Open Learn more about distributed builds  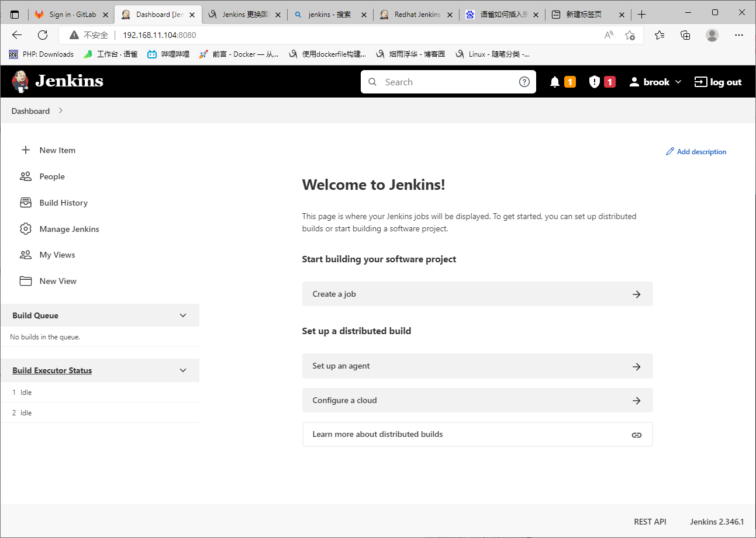click(477, 435)
